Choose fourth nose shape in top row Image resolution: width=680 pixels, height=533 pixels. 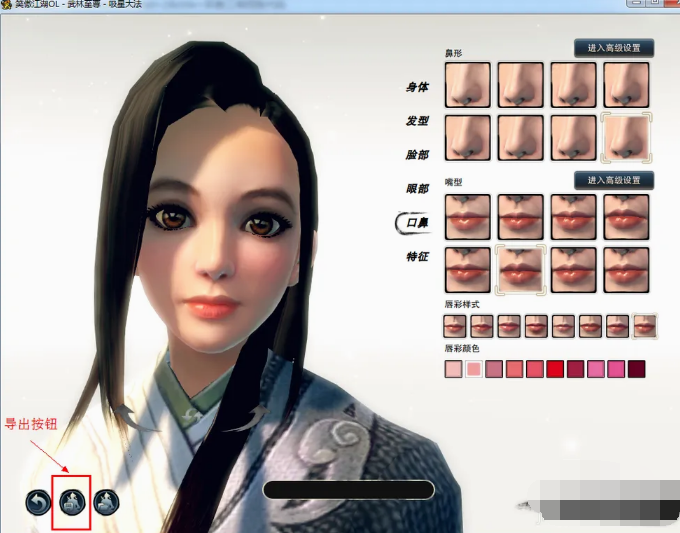626,85
